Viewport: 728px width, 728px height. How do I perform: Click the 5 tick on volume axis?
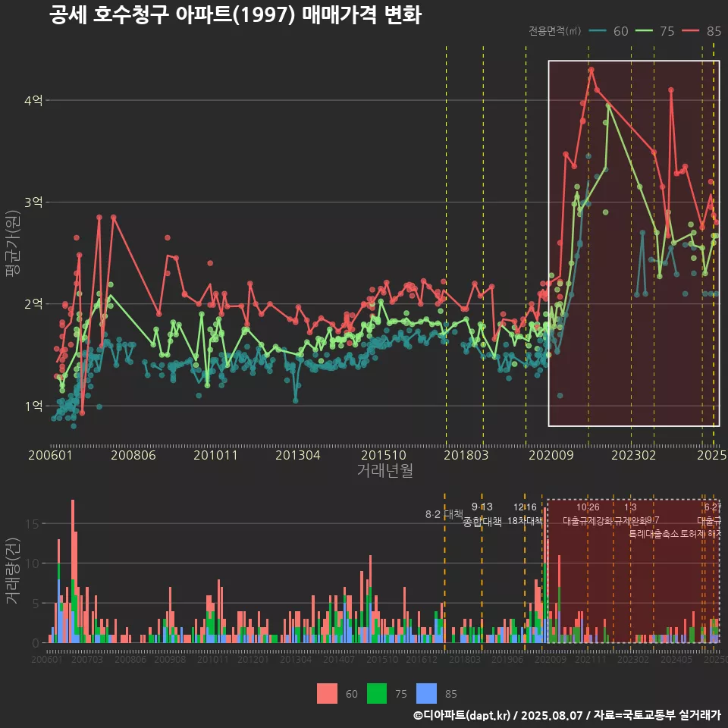[36, 603]
